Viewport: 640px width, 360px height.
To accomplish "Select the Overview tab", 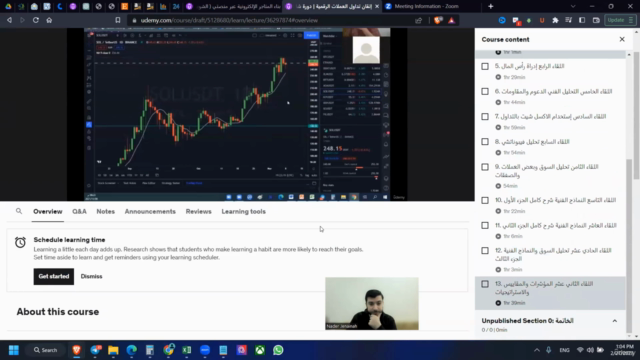I will [48, 211].
